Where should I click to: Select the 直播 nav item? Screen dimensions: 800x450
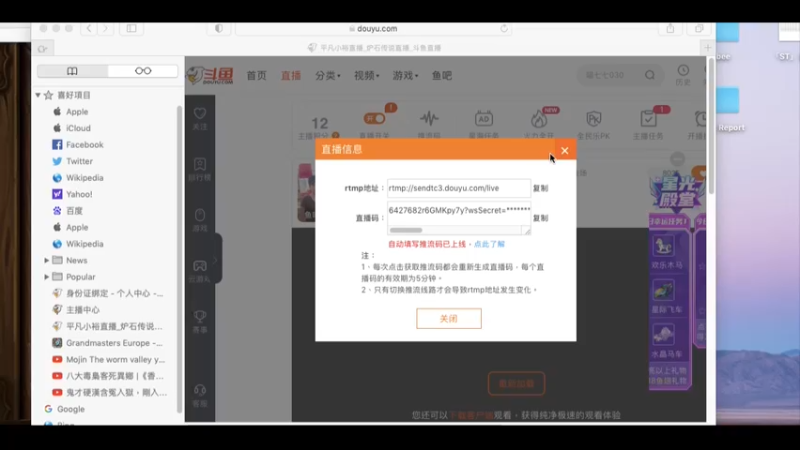tap(291, 76)
